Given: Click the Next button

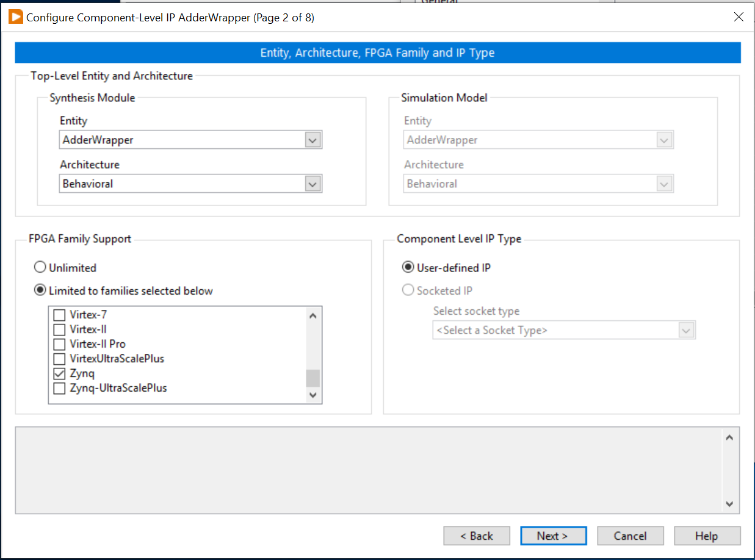Looking at the screenshot, I should click(x=553, y=536).
